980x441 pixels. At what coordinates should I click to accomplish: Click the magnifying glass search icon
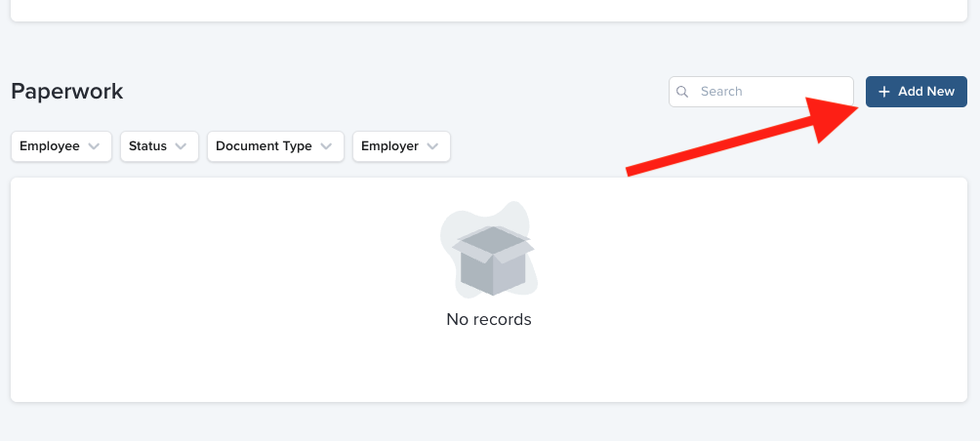click(683, 92)
